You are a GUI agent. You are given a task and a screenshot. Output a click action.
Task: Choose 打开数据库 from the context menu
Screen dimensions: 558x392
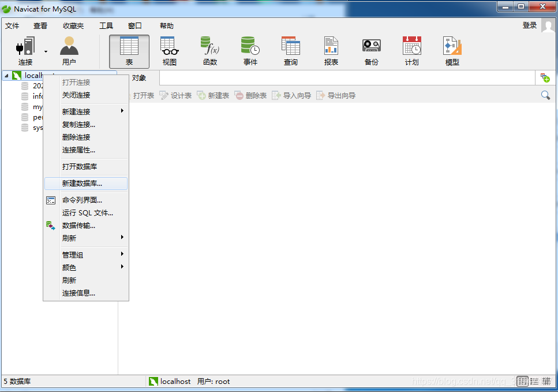[x=86, y=167]
